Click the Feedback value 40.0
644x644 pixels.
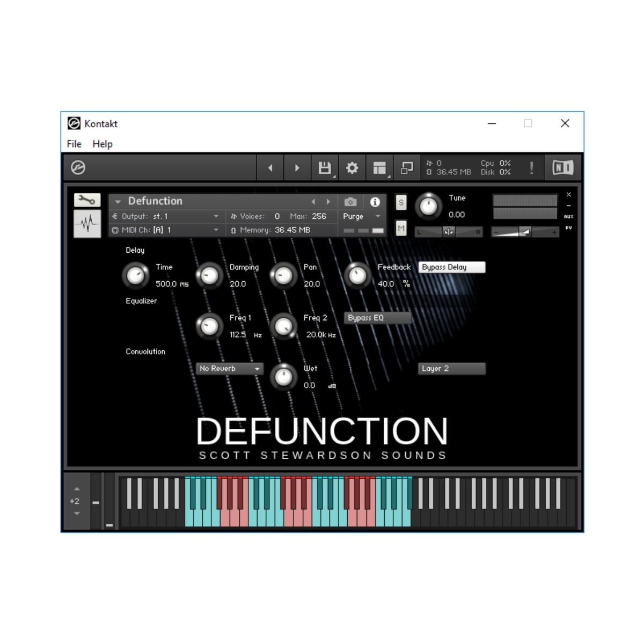(386, 284)
